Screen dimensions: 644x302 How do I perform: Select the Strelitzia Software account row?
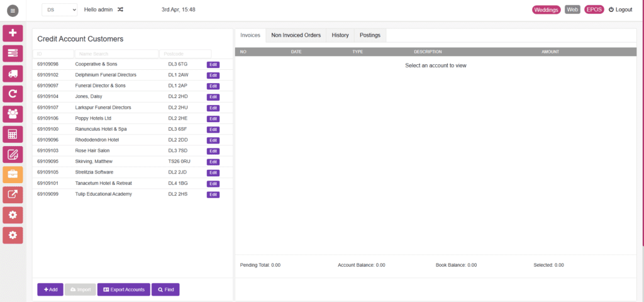pos(132,172)
